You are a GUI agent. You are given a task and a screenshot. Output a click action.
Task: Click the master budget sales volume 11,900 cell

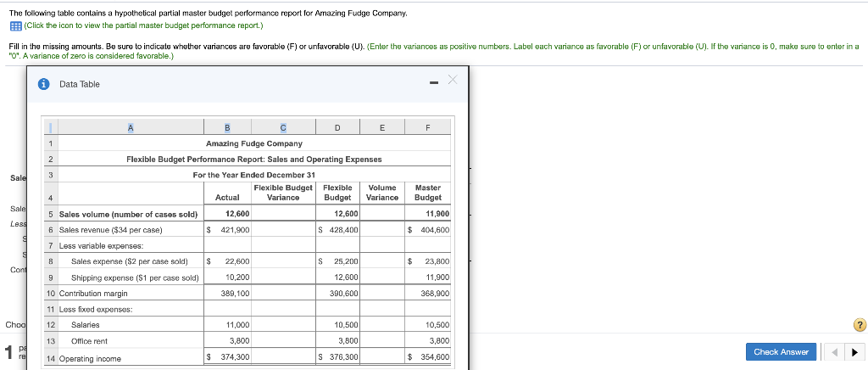pos(428,215)
